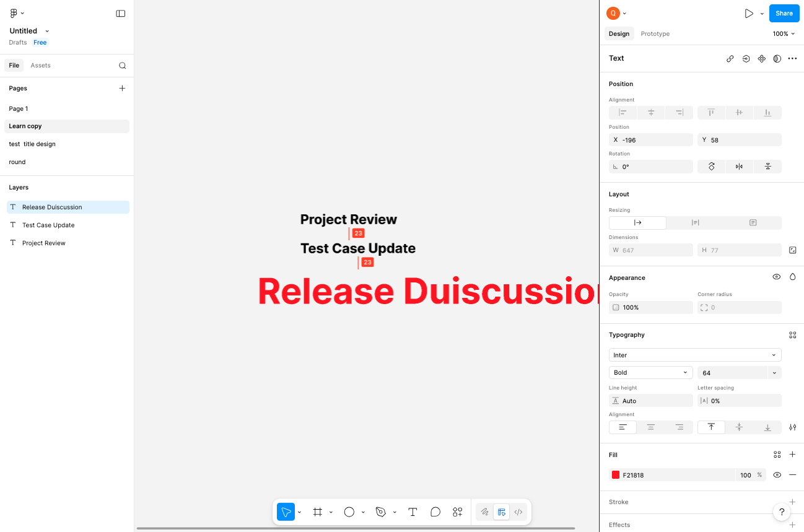This screenshot has height=532, width=804.
Task: Align bottom in Position alignment
Action: [767, 113]
